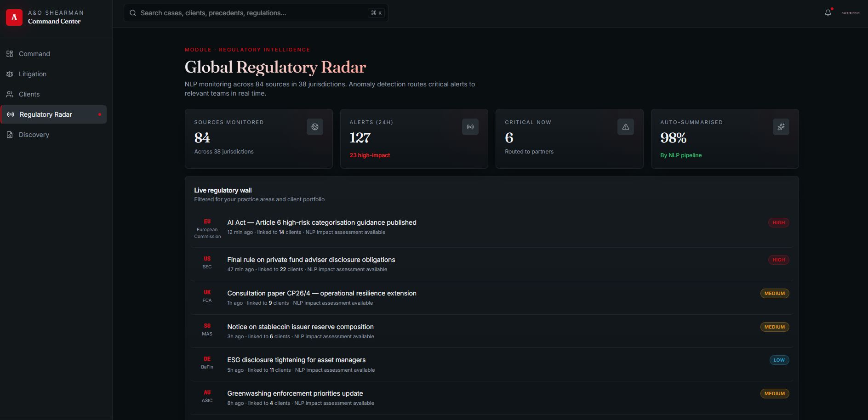Click the A&O Shearman profile avatar
This screenshot has width=868, height=420.
tap(851, 13)
